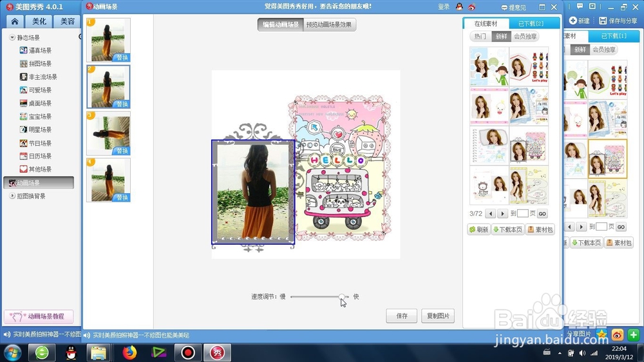Select frame 4 thumbnail
Viewport: 644px width, 362px height.
(x=108, y=180)
